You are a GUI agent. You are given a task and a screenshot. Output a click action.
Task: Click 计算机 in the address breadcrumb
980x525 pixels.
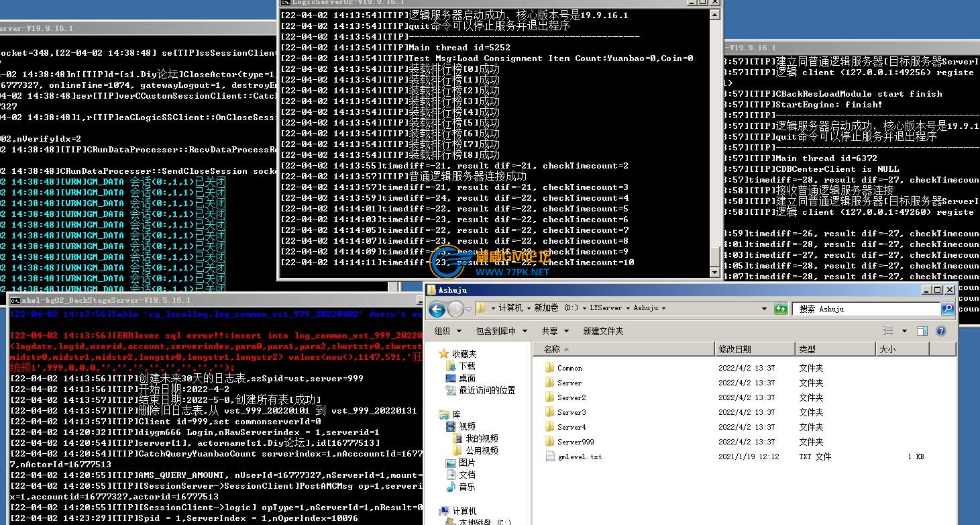click(x=511, y=308)
